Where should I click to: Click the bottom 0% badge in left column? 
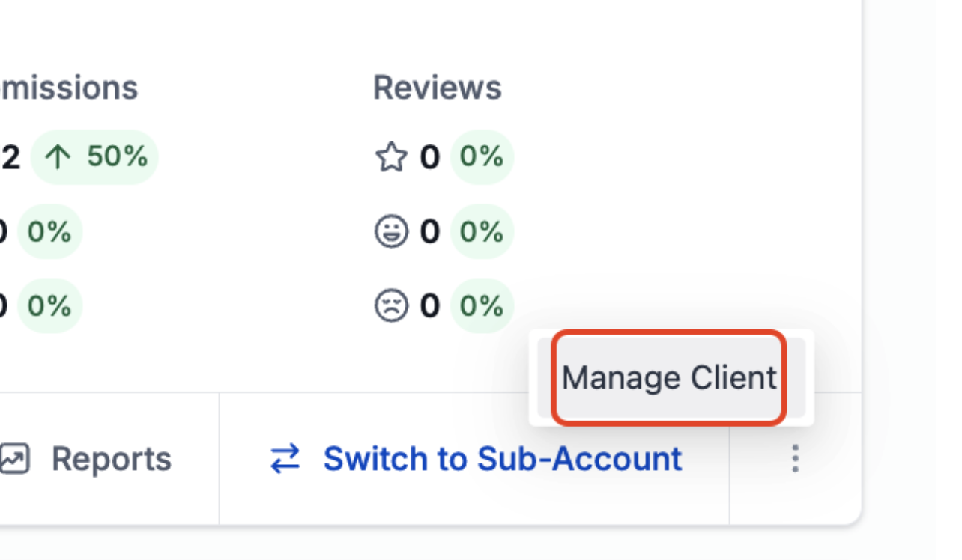[50, 305]
